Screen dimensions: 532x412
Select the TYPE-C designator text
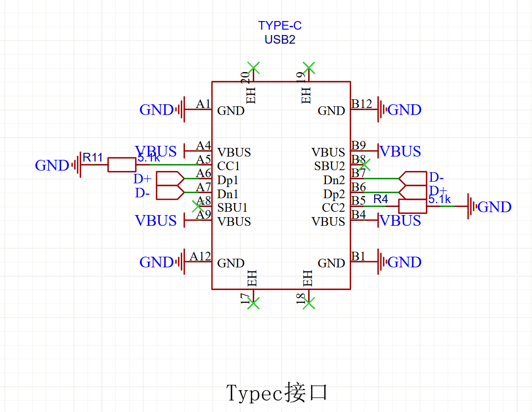click(280, 26)
